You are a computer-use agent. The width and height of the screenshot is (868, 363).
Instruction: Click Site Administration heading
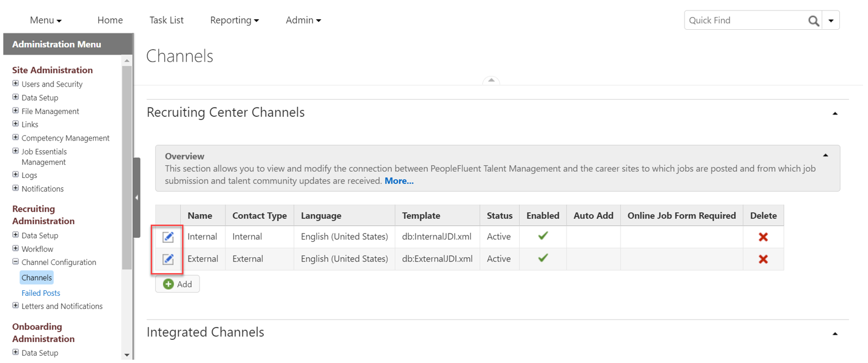coord(52,70)
